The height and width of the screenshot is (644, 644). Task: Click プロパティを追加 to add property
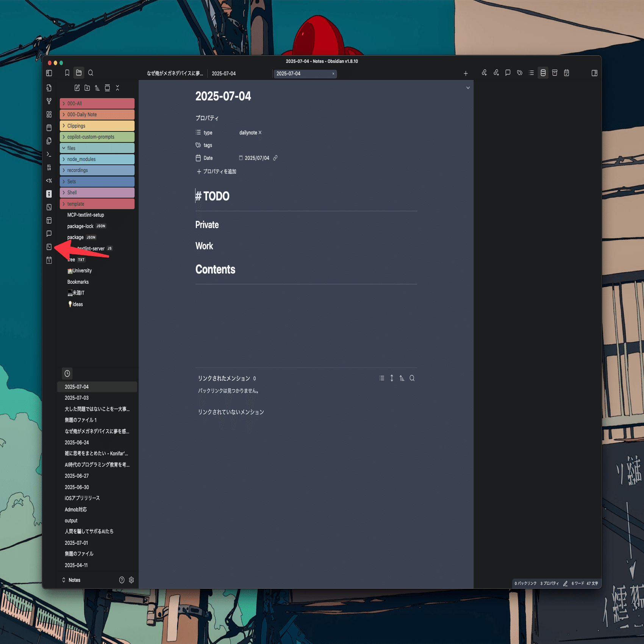(x=216, y=172)
